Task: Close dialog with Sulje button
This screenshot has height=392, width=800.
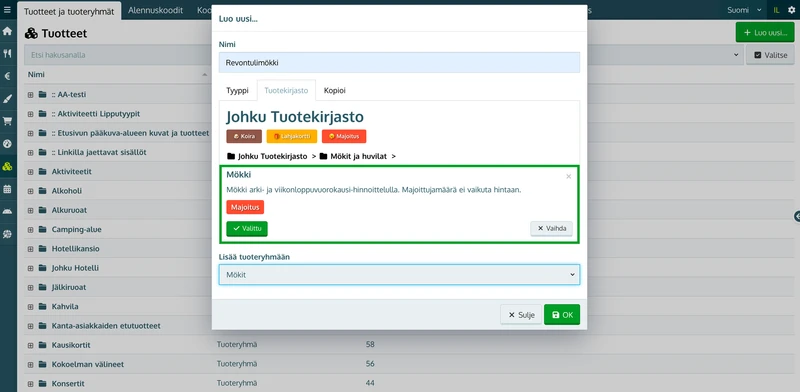Action: (521, 315)
